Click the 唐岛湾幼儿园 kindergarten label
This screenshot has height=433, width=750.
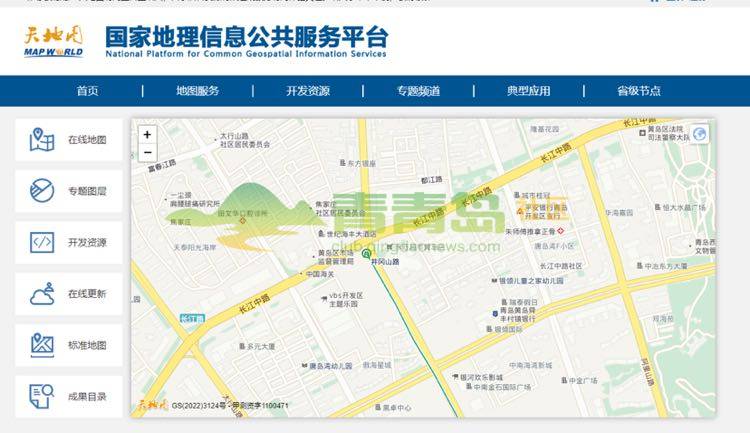click(x=331, y=366)
